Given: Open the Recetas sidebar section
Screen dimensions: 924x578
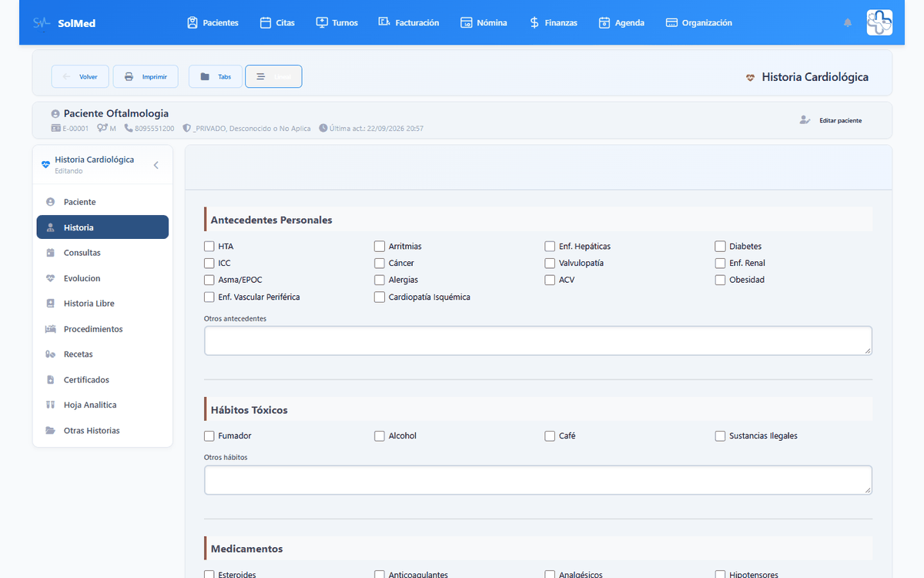Looking at the screenshot, I should (x=102, y=355).
